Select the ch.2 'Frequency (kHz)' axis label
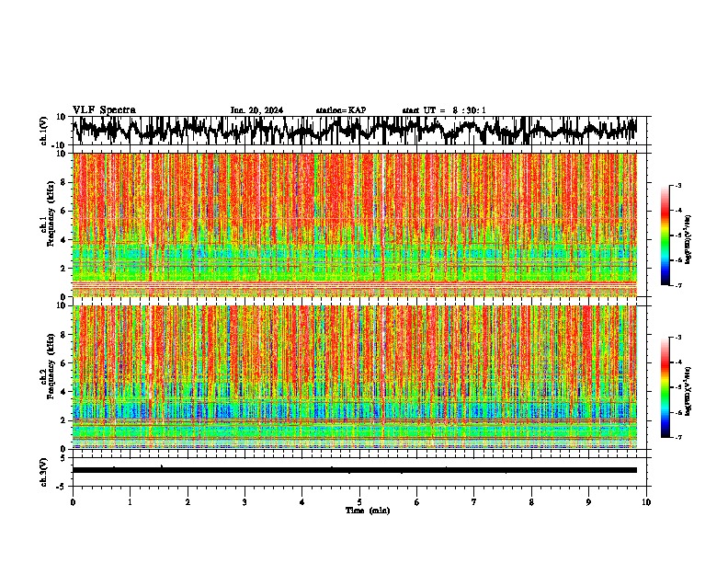This screenshot has height=563, width=728. click(51, 366)
